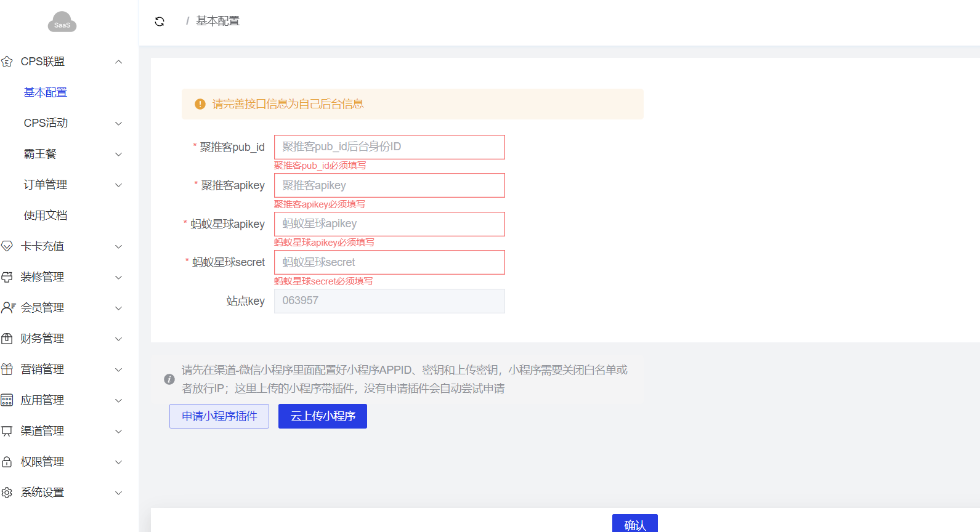Expand the CPS活动 submenu chevron
Image resolution: width=980 pixels, height=532 pixels.
click(119, 123)
